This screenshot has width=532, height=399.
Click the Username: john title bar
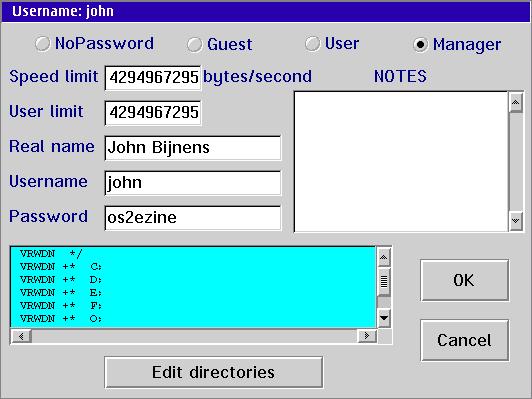[x=266, y=11]
